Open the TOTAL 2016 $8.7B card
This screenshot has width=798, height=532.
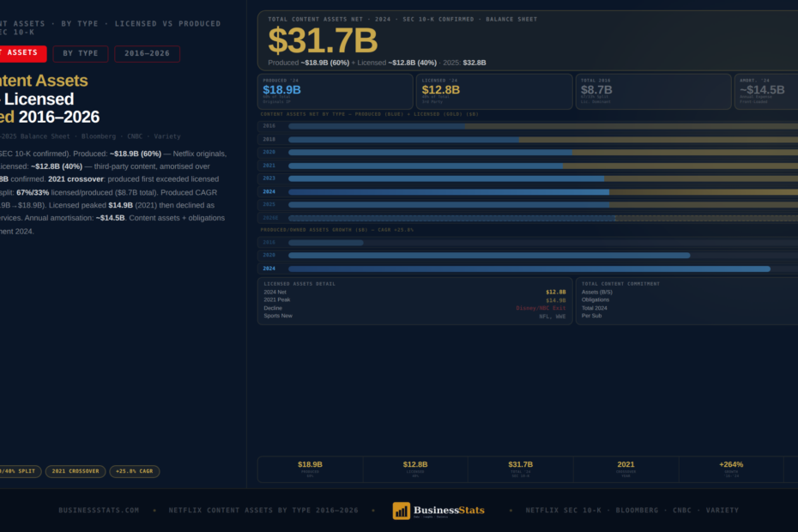(654, 91)
